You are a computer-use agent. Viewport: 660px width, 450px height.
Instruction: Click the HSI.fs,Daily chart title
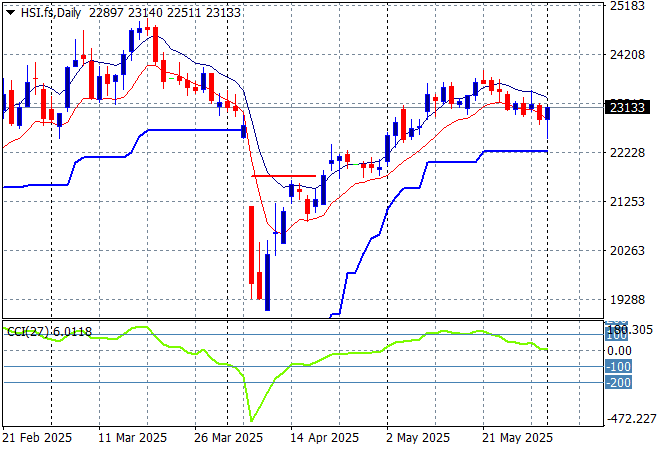51,11
